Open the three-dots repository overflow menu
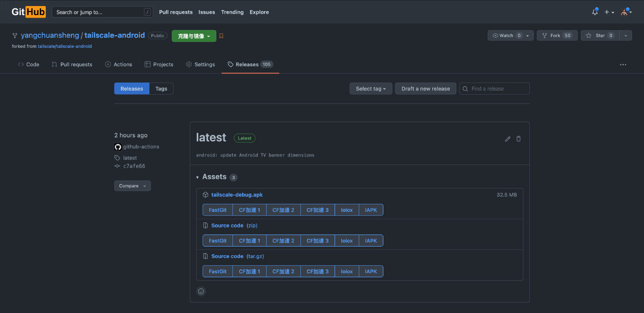This screenshot has width=644, height=313. click(x=623, y=64)
